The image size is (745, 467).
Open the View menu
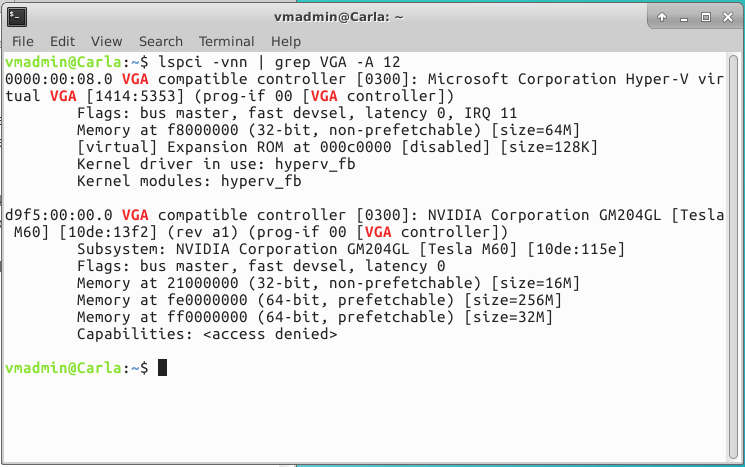(106, 42)
